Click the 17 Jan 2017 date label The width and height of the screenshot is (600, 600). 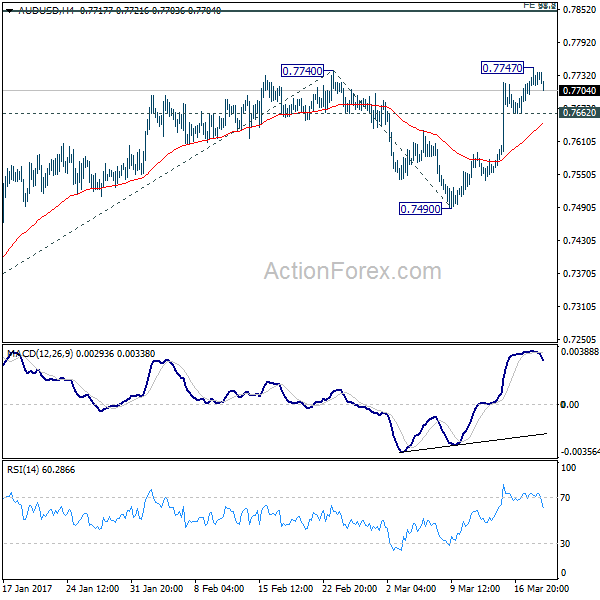click(28, 588)
